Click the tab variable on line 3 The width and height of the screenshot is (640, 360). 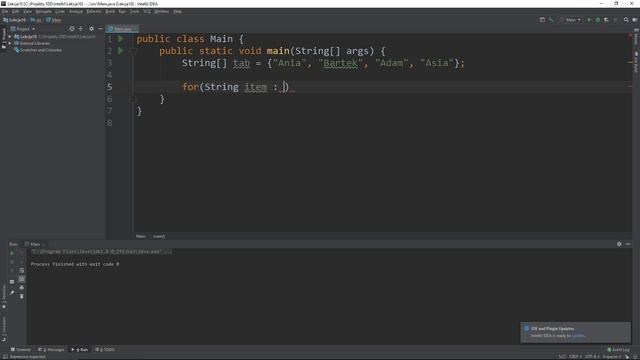click(241, 63)
